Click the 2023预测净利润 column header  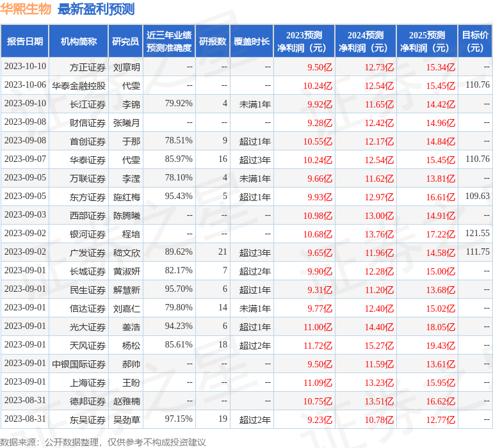point(304,41)
